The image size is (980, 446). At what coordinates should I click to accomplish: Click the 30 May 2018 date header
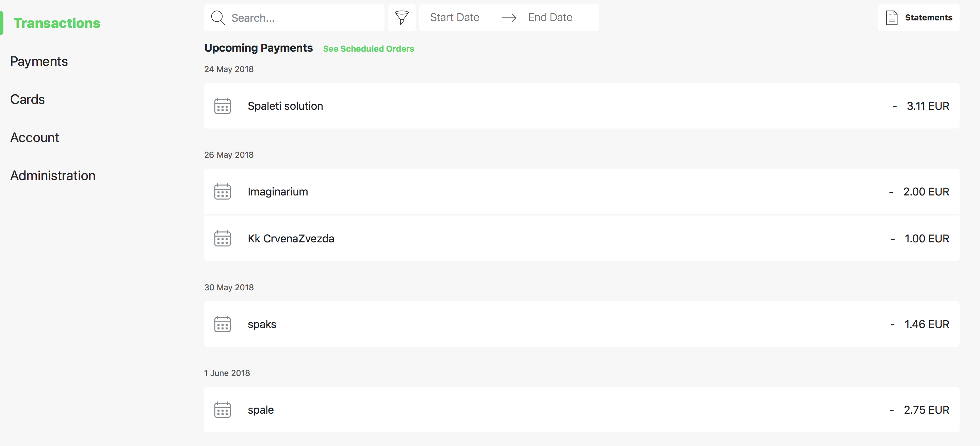(229, 287)
